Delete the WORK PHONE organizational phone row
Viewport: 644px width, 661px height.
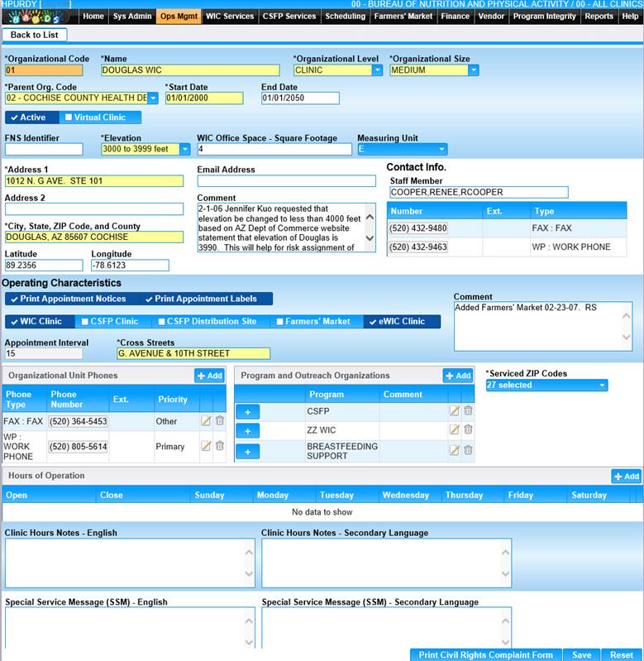(220, 446)
